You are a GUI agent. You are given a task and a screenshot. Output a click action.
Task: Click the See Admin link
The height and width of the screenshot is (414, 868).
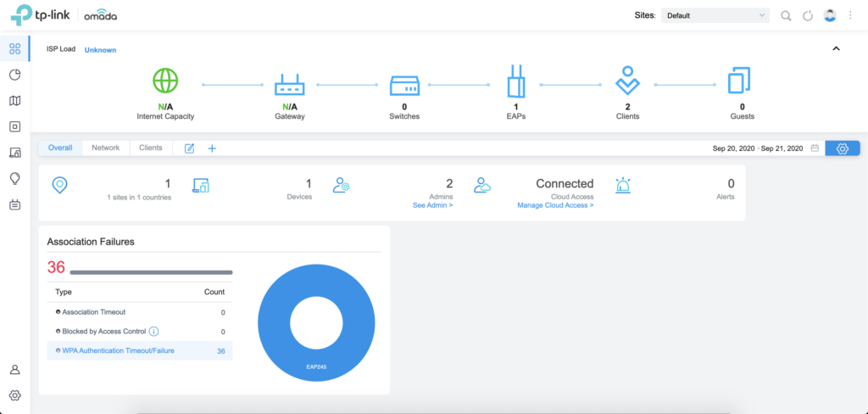coord(432,205)
